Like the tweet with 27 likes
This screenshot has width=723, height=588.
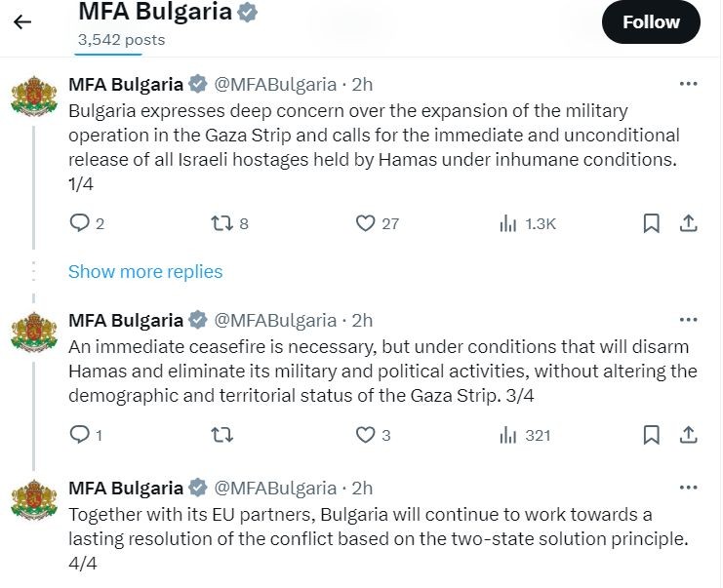tap(365, 223)
